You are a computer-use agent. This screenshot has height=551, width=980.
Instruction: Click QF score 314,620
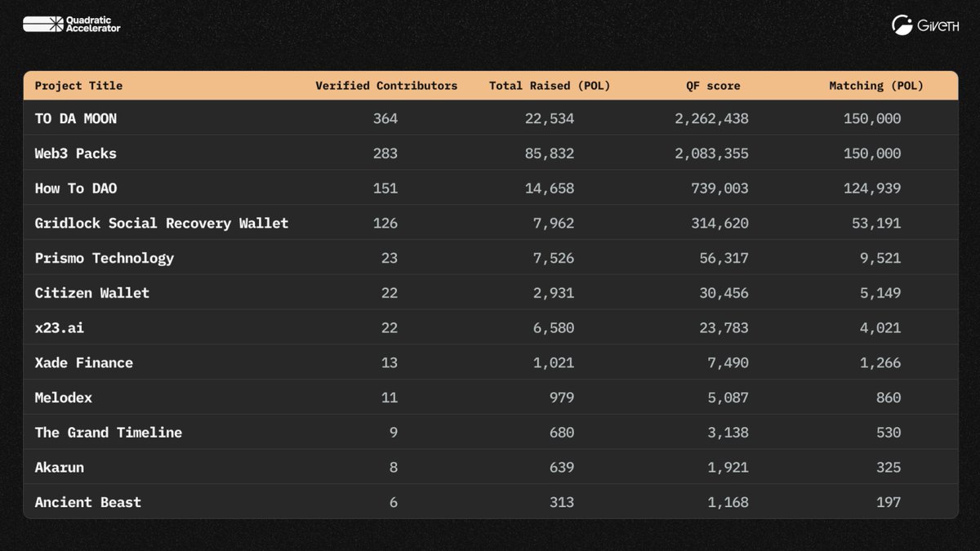(x=719, y=223)
